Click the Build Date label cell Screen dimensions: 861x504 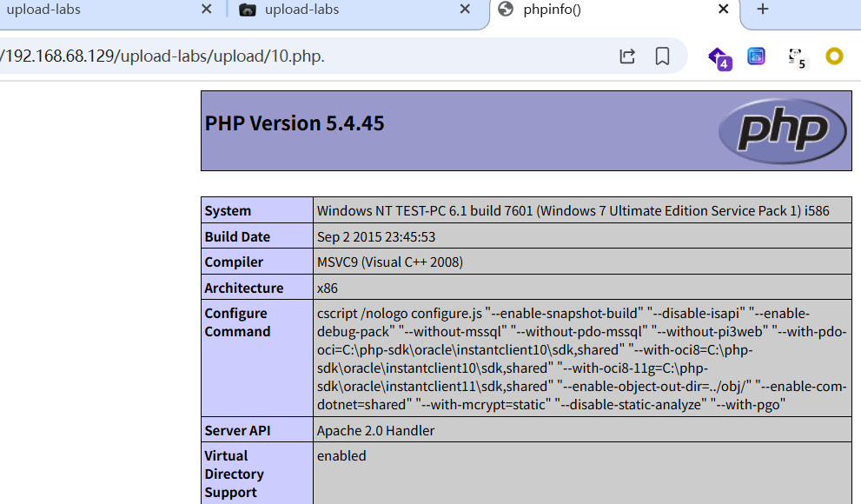[257, 236]
